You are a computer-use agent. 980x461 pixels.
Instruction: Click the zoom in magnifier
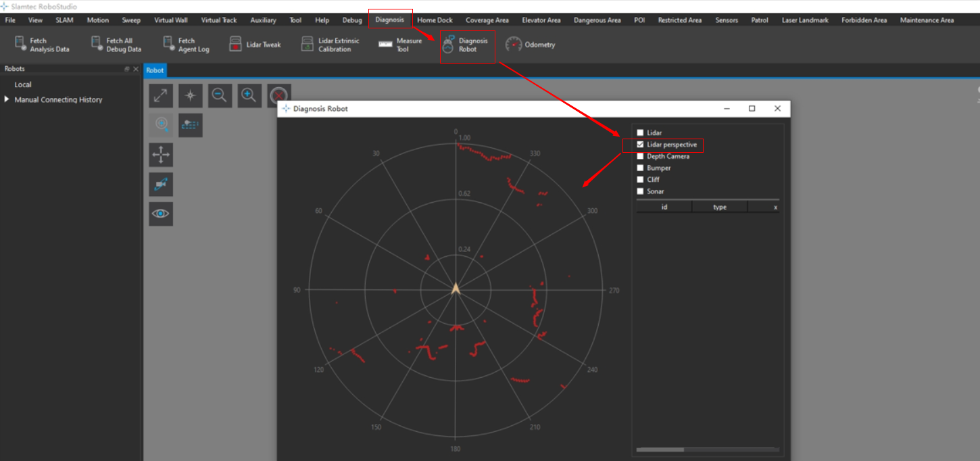tap(249, 96)
